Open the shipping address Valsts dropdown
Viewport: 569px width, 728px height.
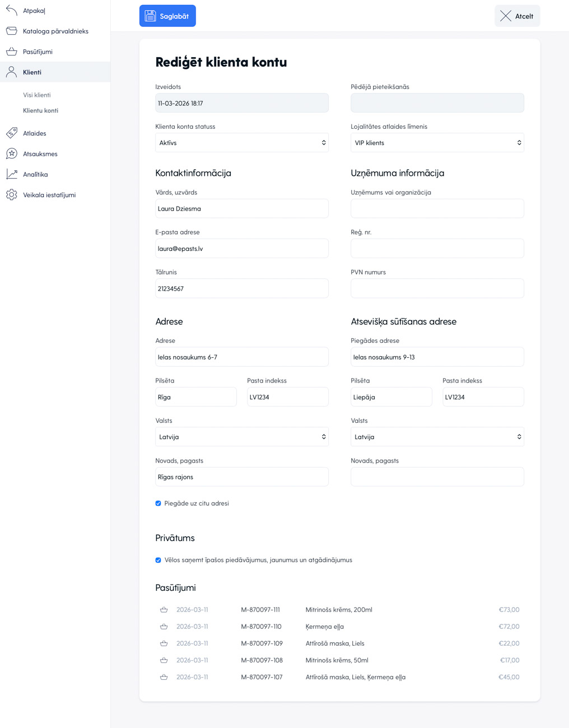(x=437, y=437)
